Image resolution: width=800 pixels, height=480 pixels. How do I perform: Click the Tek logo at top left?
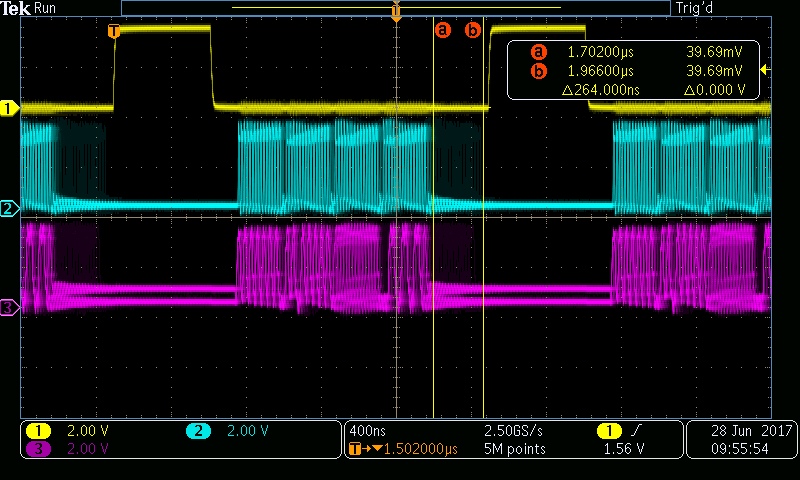click(x=15, y=8)
